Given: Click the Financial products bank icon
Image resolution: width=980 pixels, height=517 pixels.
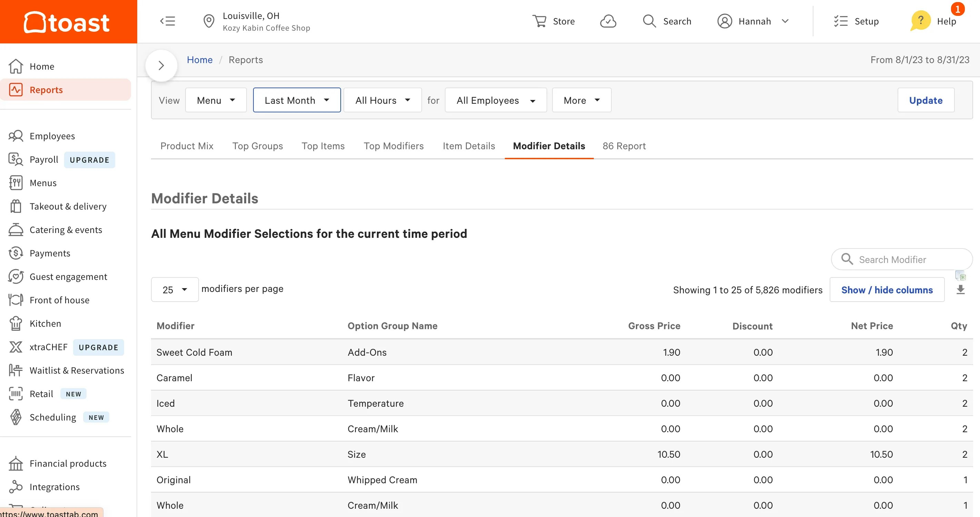Looking at the screenshot, I should [x=16, y=463].
